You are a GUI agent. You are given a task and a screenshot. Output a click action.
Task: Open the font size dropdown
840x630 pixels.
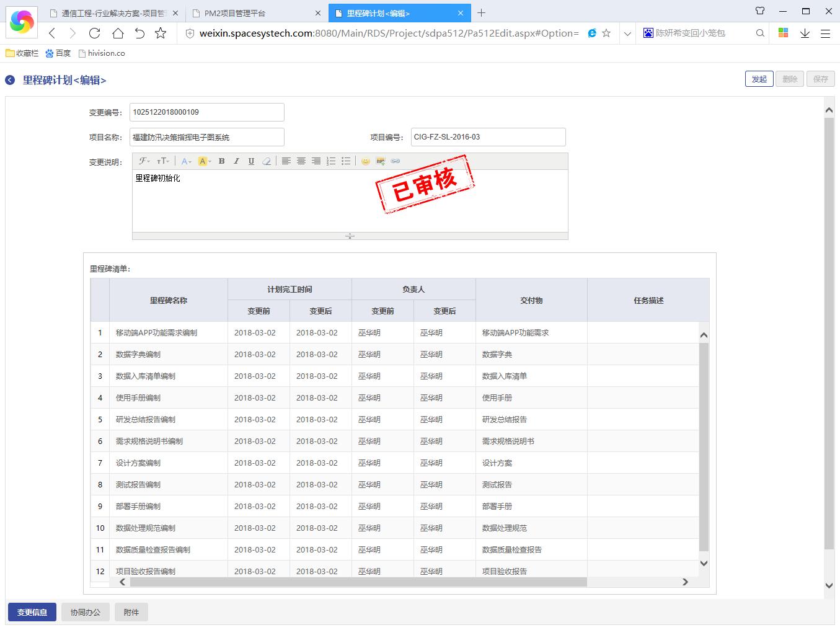[163, 161]
